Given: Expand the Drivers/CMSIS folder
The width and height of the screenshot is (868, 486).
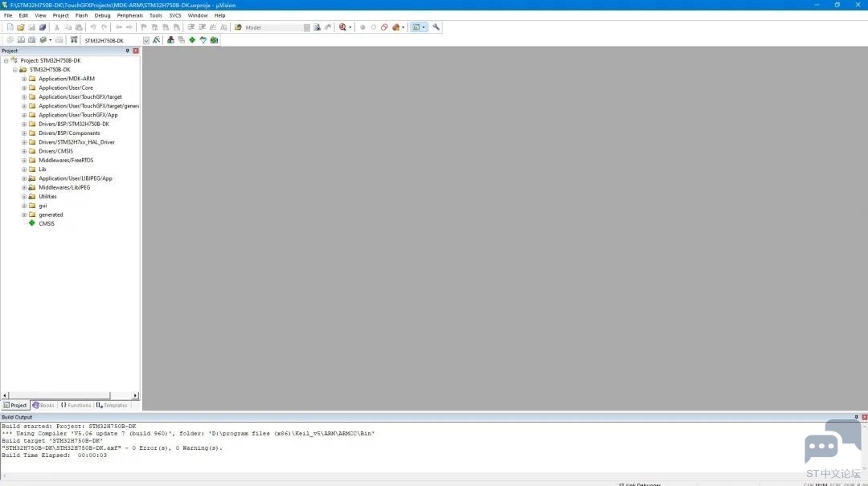Looking at the screenshot, I should [24, 151].
